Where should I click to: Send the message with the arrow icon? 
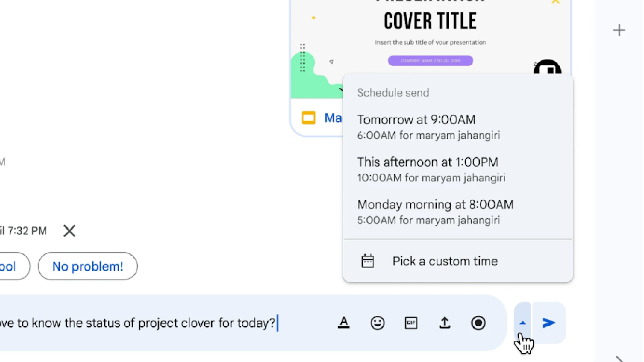[549, 323]
